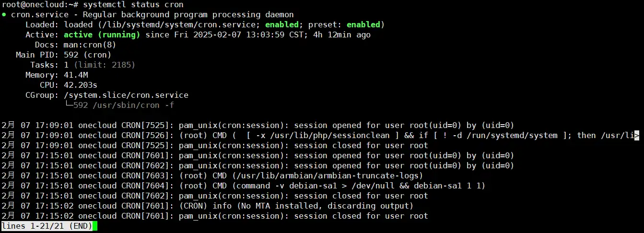Viewport: 644px width, 233px height.
Task: Click the green "active (running)" status text
Action: pyautogui.click(x=102, y=35)
